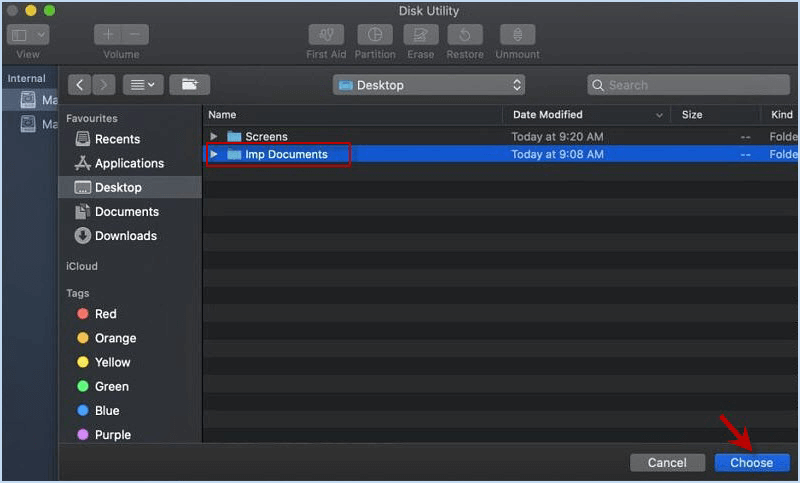Create a new folder with folder icon

[x=189, y=85]
